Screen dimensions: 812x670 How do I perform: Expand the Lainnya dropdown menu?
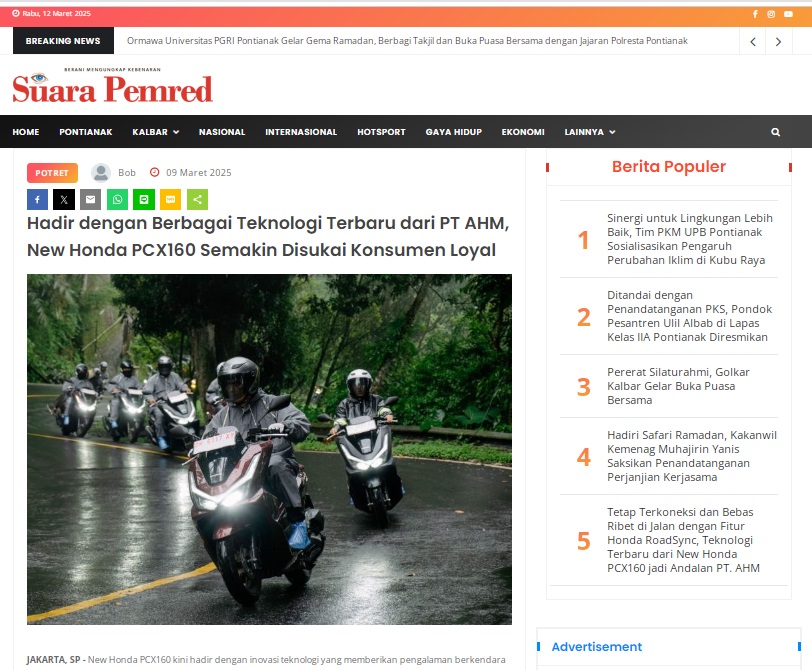pyautogui.click(x=590, y=132)
